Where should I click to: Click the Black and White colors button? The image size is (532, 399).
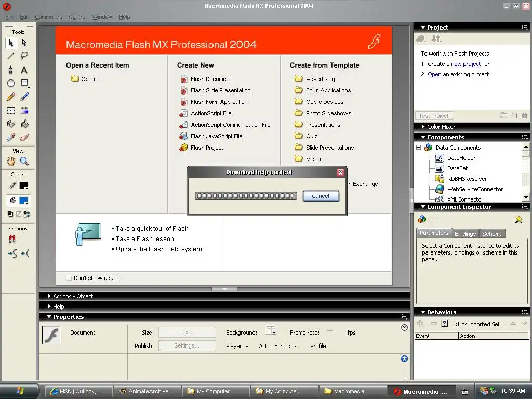pos(10,214)
